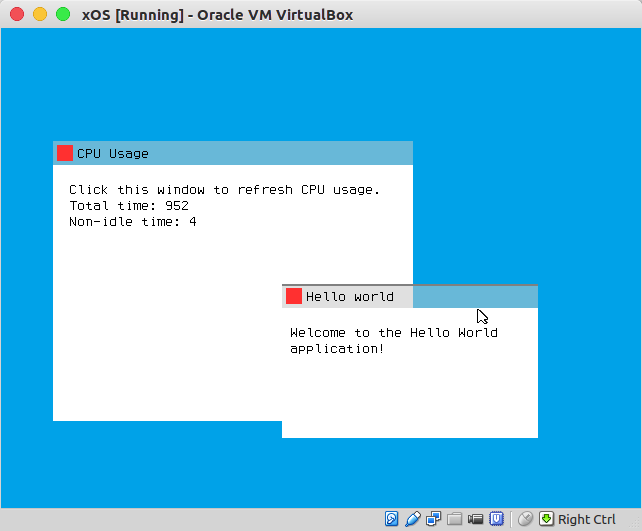Image resolution: width=642 pixels, height=531 pixels.
Task: Click the video capture camera icon
Action: 475,519
